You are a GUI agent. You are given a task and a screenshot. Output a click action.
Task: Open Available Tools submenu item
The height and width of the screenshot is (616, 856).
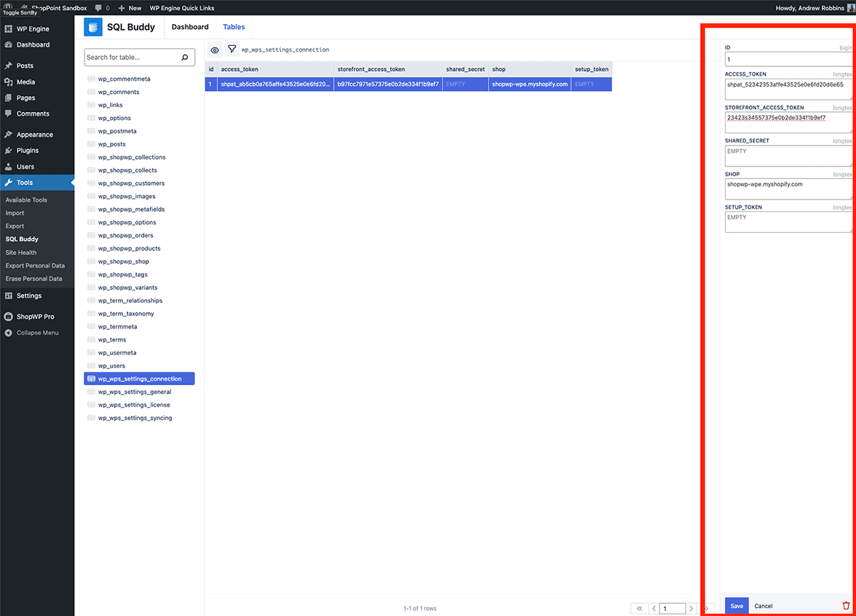26,200
